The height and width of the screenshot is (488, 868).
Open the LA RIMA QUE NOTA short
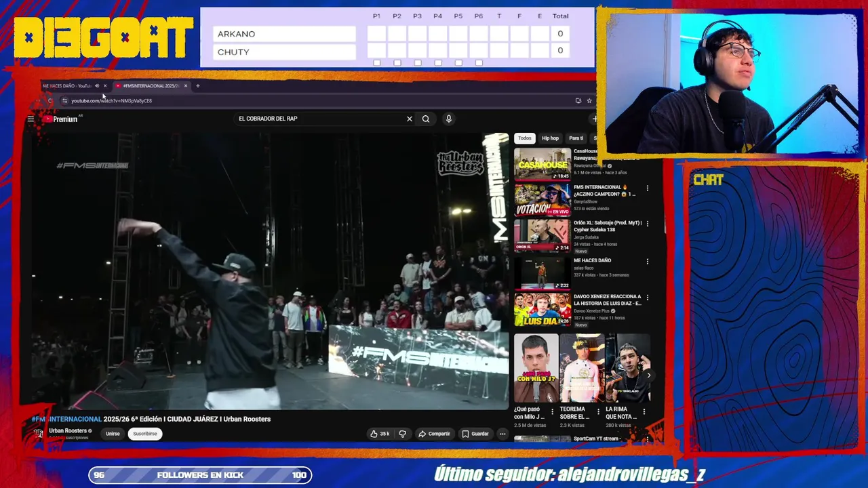coord(628,368)
